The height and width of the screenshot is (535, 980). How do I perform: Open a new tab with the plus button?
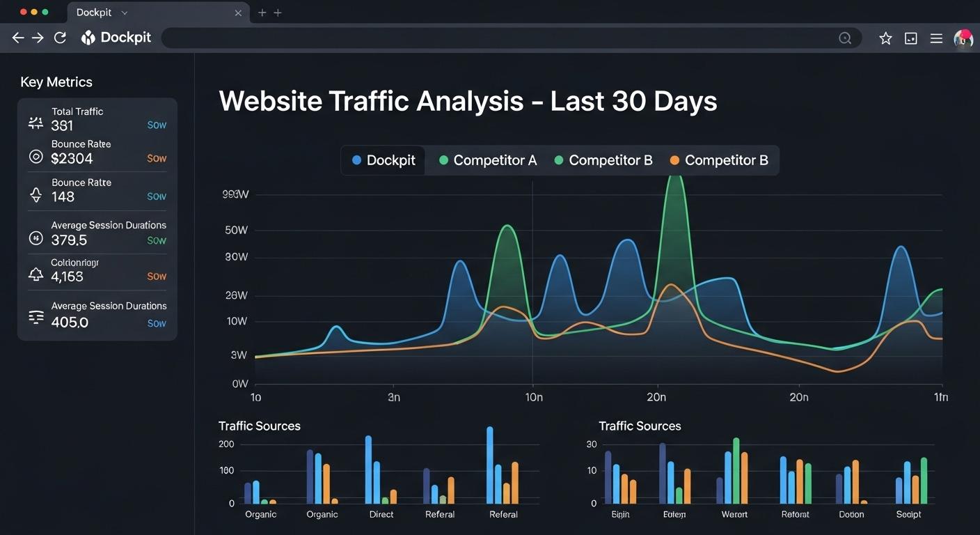pos(262,13)
